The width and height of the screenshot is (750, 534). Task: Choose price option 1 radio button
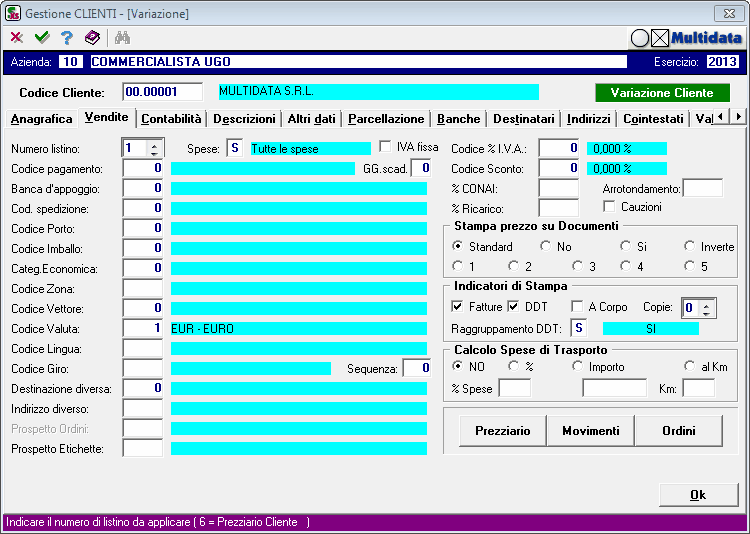tap(458, 266)
